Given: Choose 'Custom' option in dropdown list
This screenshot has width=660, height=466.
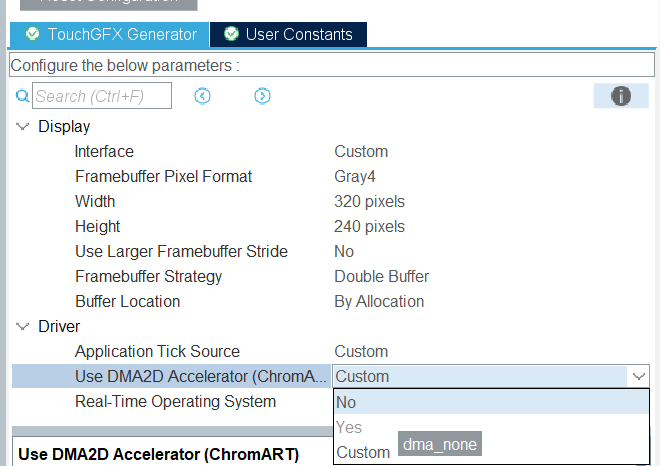Looking at the screenshot, I should coord(363,452).
